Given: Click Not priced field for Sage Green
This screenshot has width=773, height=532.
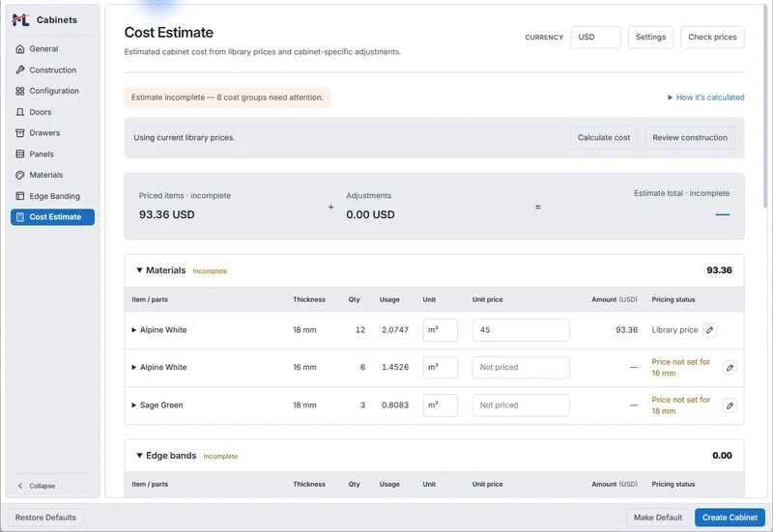Looking at the screenshot, I should tap(521, 406).
